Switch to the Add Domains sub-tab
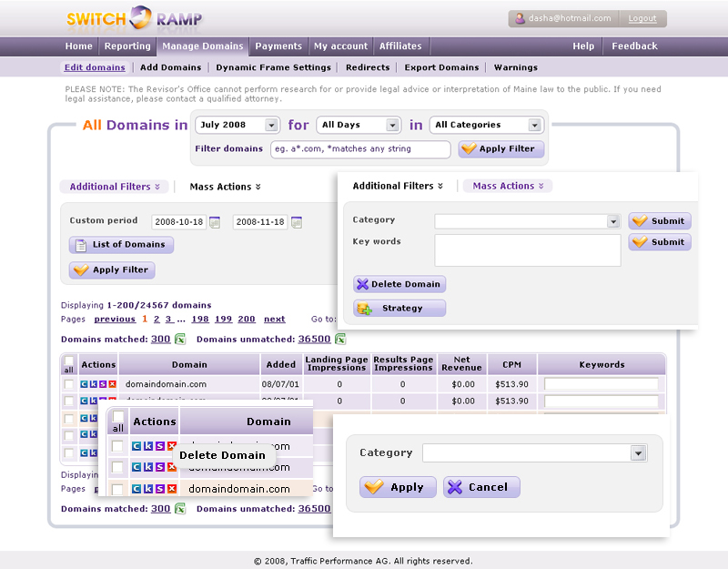The height and width of the screenshot is (569, 728). 171,67
